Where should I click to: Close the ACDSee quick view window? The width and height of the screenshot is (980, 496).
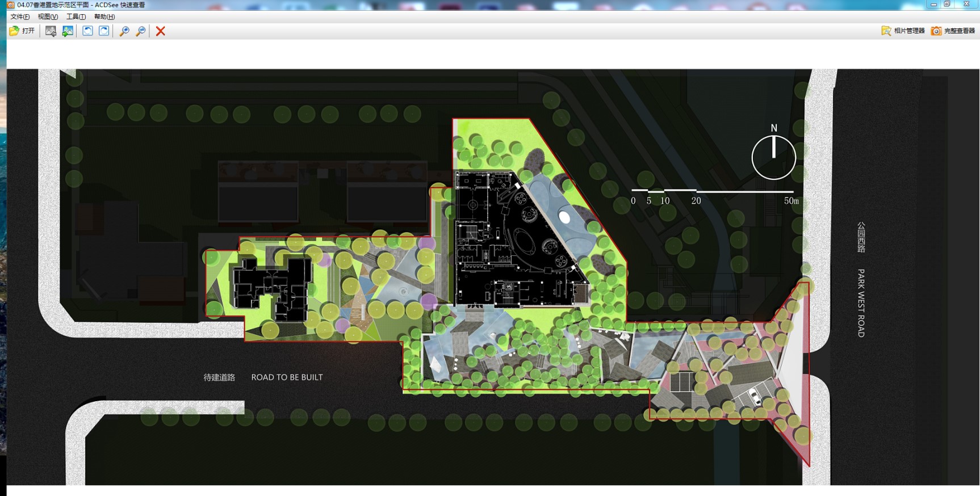coord(966,4)
